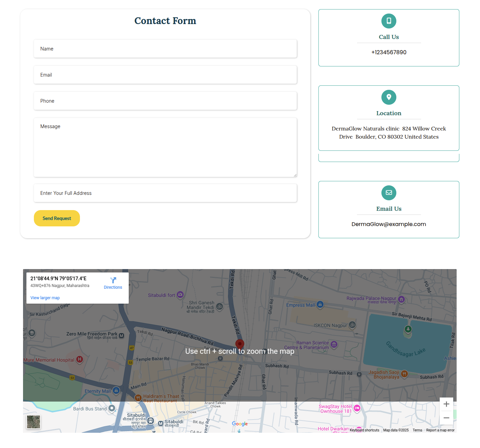
Task: Select Sitabuldi railway station icon
Action: [x=151, y=421]
